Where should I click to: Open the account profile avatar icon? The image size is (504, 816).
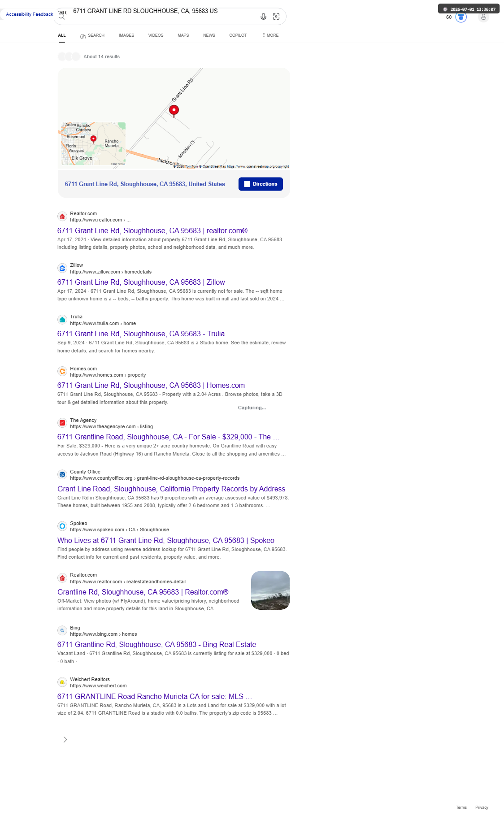click(483, 17)
